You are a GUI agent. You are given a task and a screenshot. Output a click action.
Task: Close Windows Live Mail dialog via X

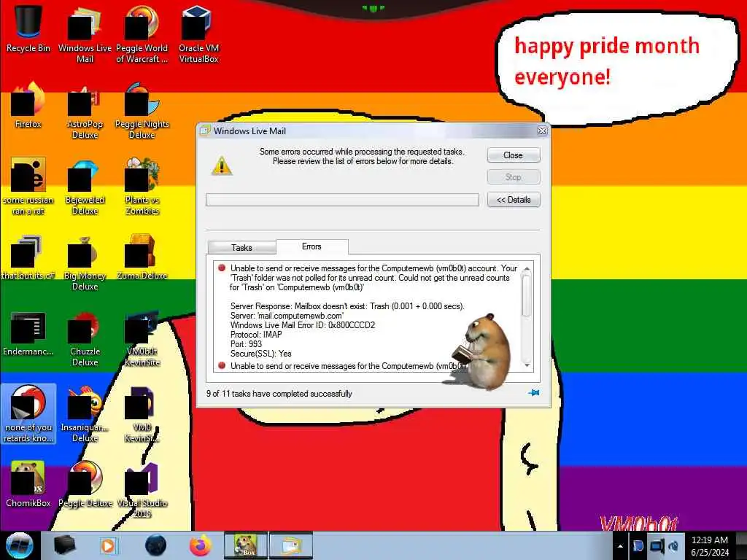[x=542, y=131]
